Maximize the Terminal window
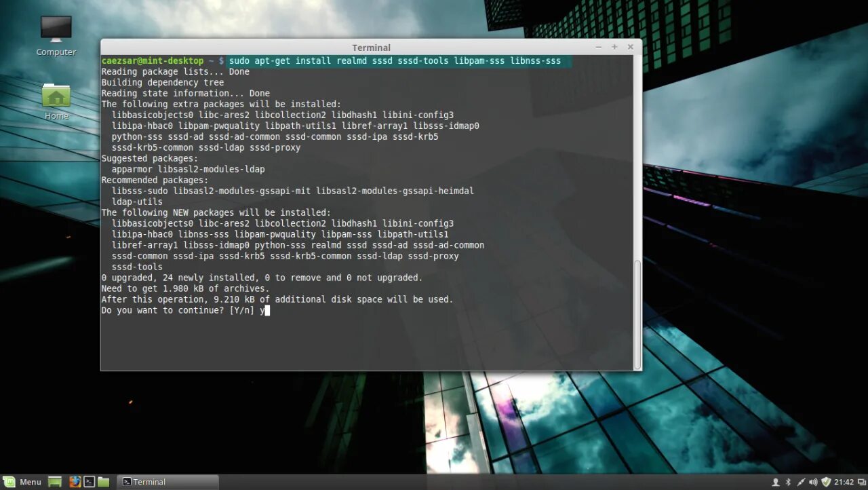868x490 pixels. pyautogui.click(x=614, y=47)
